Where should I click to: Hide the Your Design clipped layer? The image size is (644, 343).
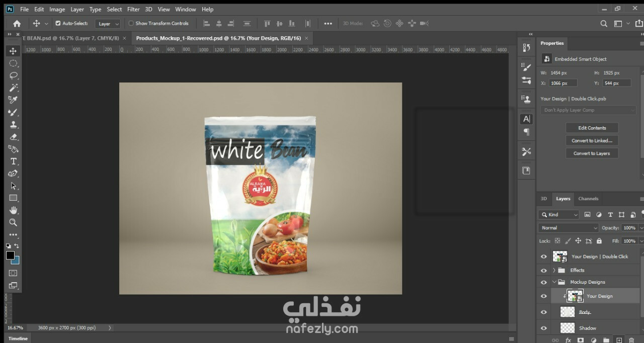coord(543,296)
